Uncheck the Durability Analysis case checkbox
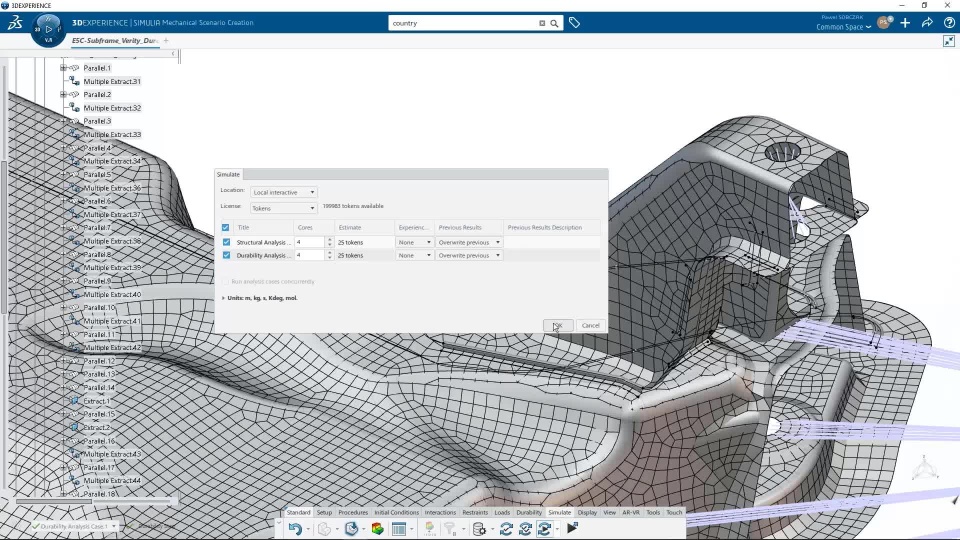Image resolution: width=960 pixels, height=540 pixels. pos(226,255)
